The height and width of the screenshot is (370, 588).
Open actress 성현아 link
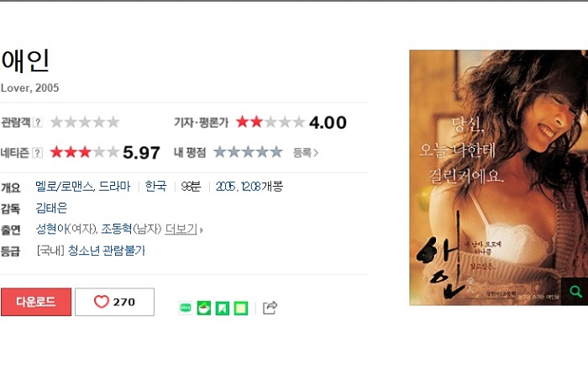[50, 229]
